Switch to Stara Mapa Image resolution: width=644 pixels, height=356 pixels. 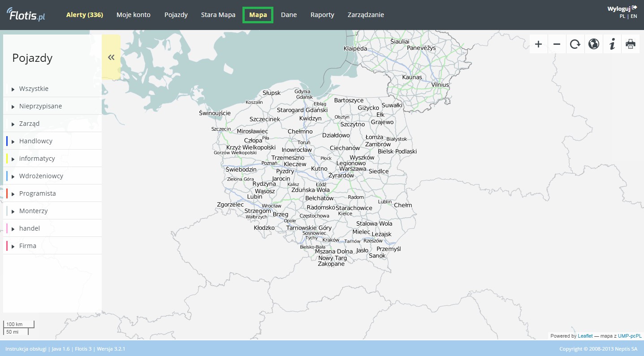[218, 15]
